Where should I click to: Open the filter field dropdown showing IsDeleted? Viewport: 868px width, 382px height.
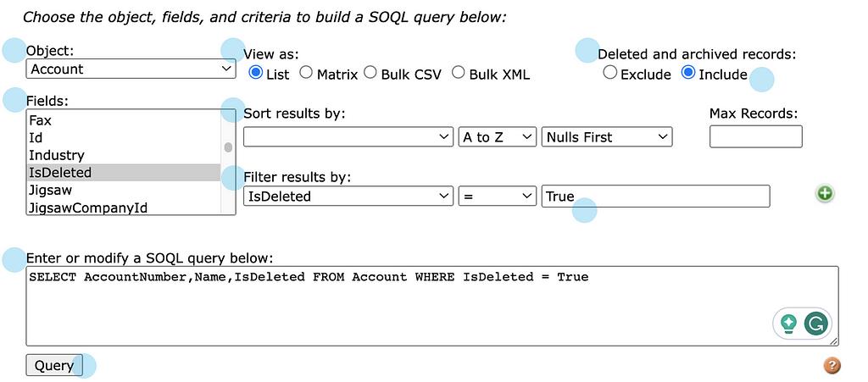348,197
